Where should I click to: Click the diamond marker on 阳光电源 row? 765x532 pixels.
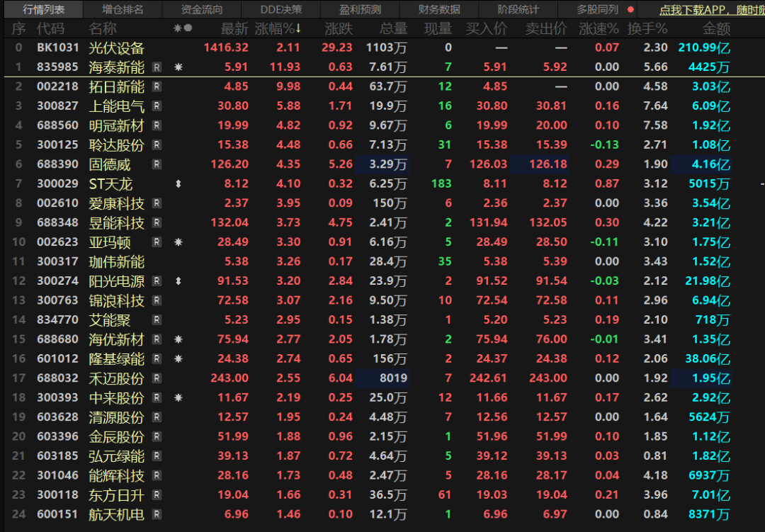pos(178,281)
